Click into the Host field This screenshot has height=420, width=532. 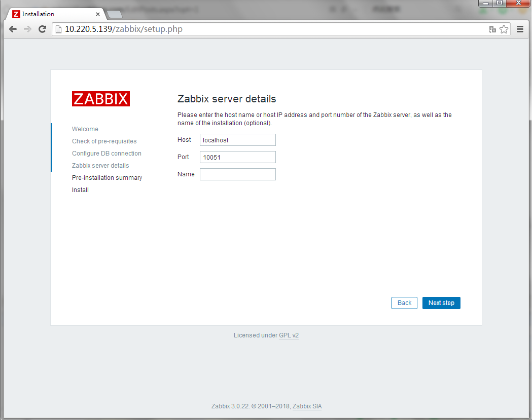pos(237,140)
